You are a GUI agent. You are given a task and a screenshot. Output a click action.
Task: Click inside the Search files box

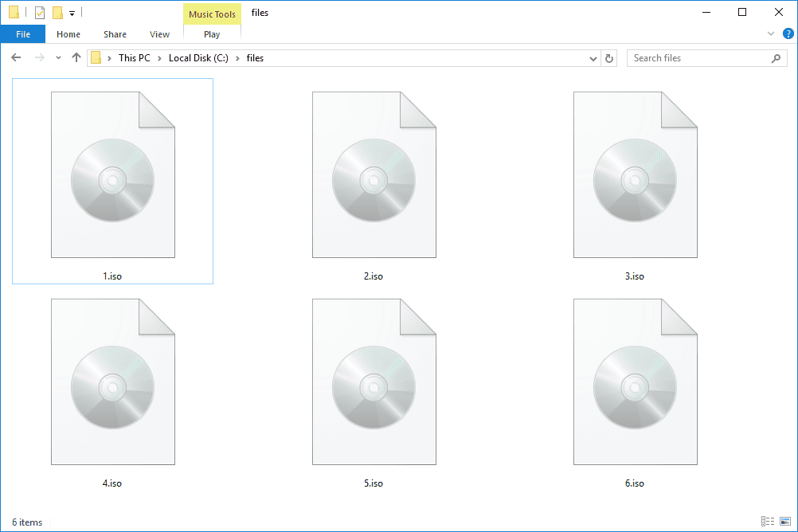pyautogui.click(x=693, y=57)
